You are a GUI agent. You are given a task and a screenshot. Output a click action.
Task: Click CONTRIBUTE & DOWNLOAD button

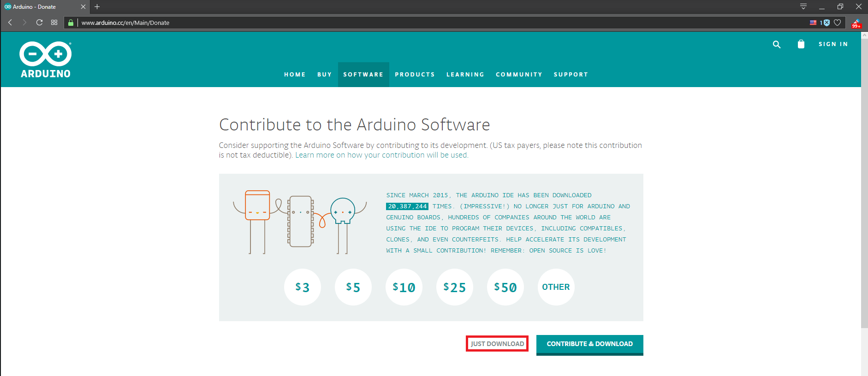[x=590, y=345]
